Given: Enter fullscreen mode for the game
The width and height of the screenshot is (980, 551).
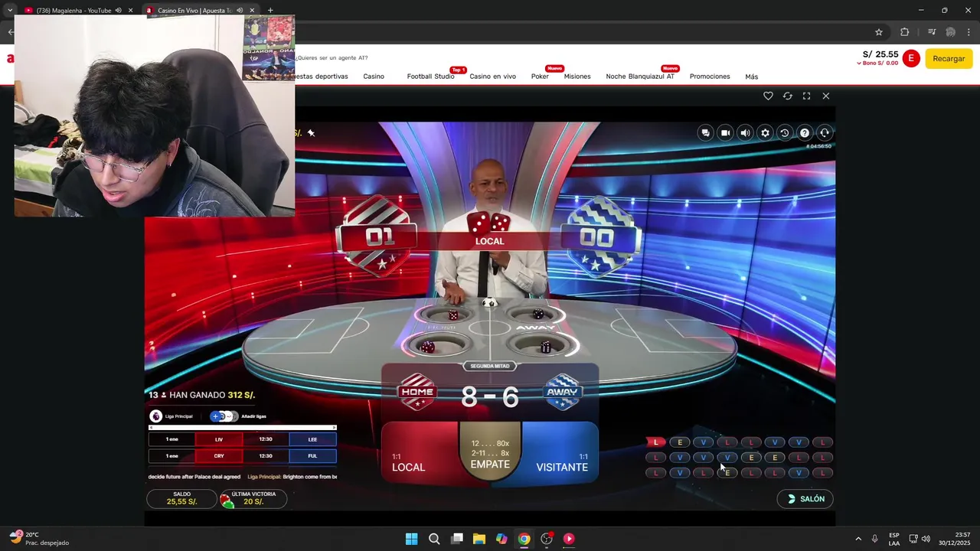Looking at the screenshot, I should point(806,96).
